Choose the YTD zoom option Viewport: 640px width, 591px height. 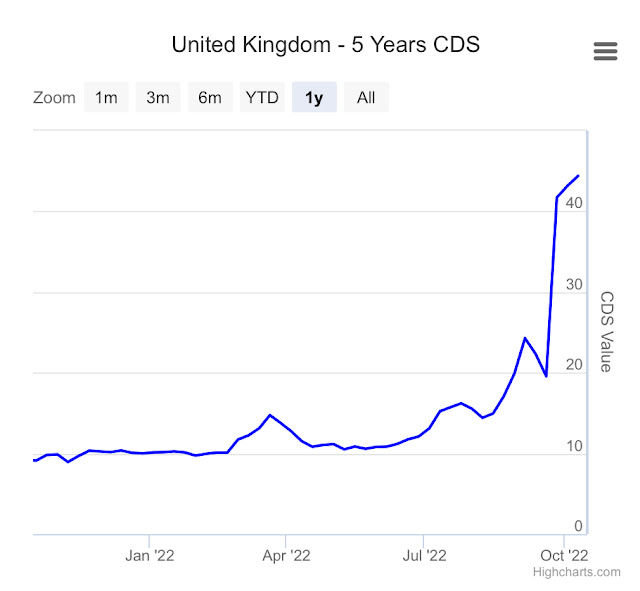[x=262, y=97]
